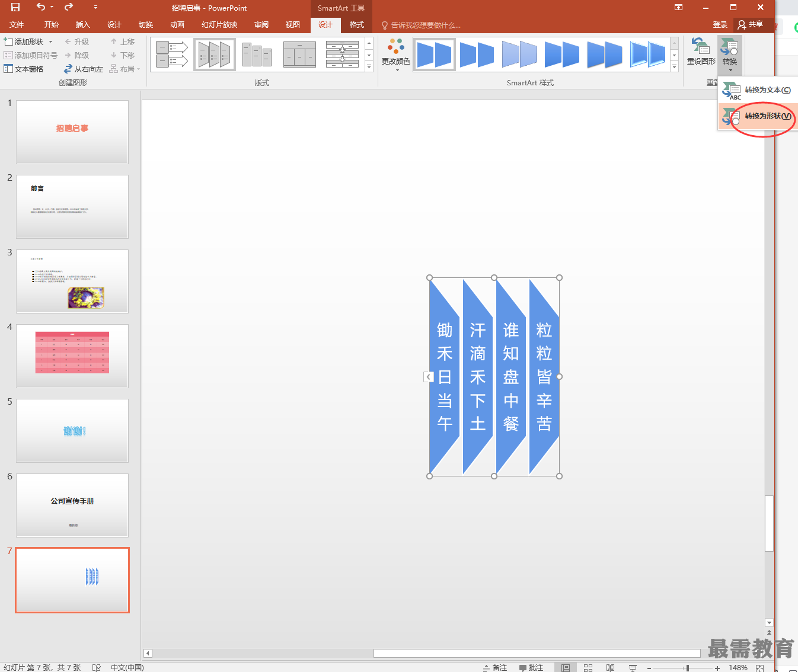Open the 文件 menu
This screenshot has width=798, height=672.
tap(17, 25)
